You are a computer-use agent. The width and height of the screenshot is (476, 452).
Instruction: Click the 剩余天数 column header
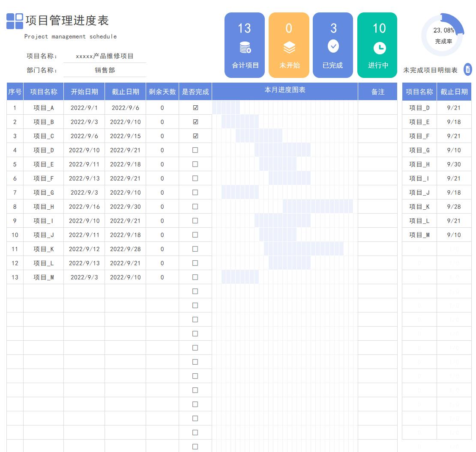162,92
